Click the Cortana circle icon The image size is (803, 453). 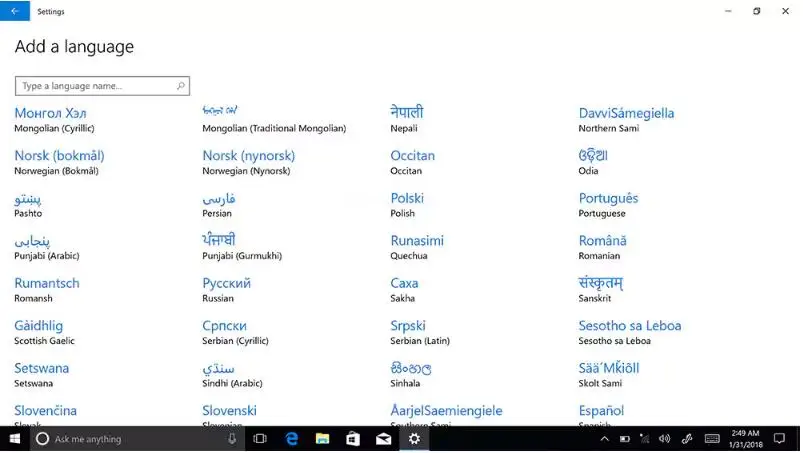[x=43, y=439]
